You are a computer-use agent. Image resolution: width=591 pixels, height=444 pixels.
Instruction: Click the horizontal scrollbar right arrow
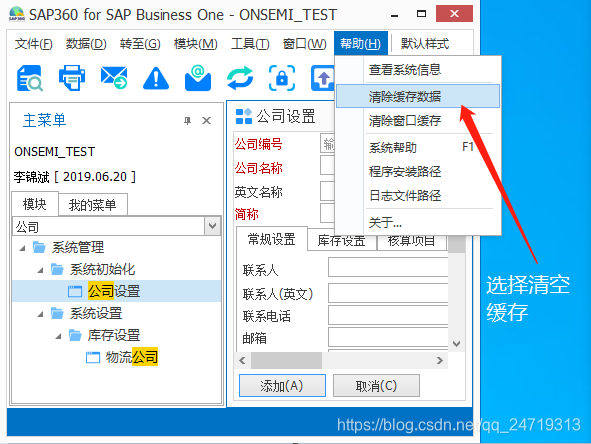point(439,360)
